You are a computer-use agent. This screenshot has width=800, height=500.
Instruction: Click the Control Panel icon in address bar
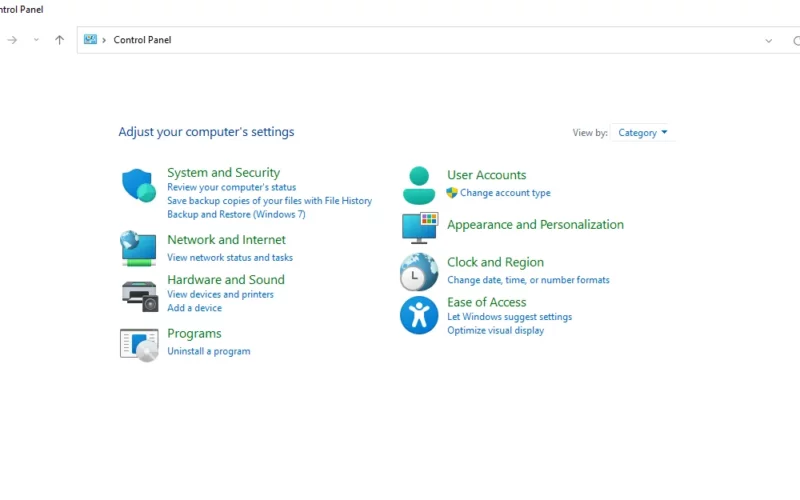[90, 39]
